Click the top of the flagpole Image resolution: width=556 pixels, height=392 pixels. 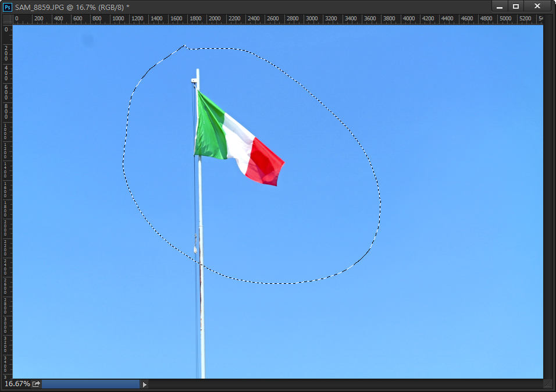click(x=197, y=72)
